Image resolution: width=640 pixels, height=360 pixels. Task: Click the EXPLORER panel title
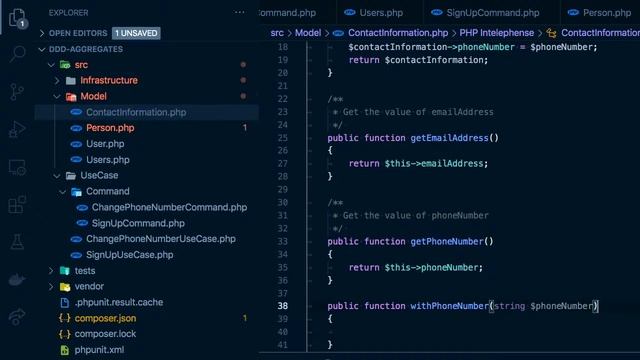point(68,13)
